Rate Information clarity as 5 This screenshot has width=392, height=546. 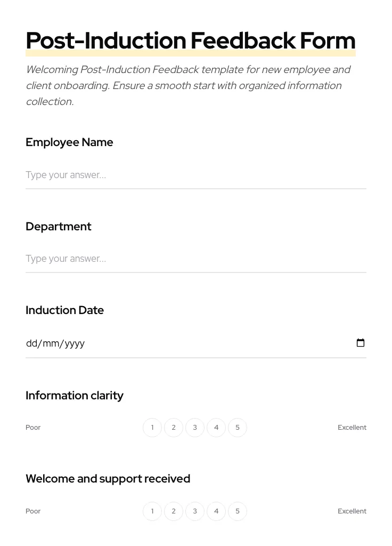tap(238, 428)
